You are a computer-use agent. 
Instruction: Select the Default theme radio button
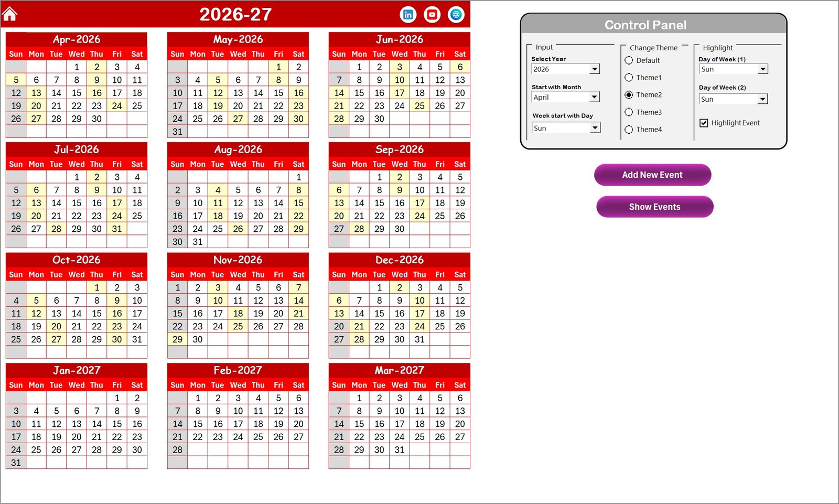(x=629, y=60)
